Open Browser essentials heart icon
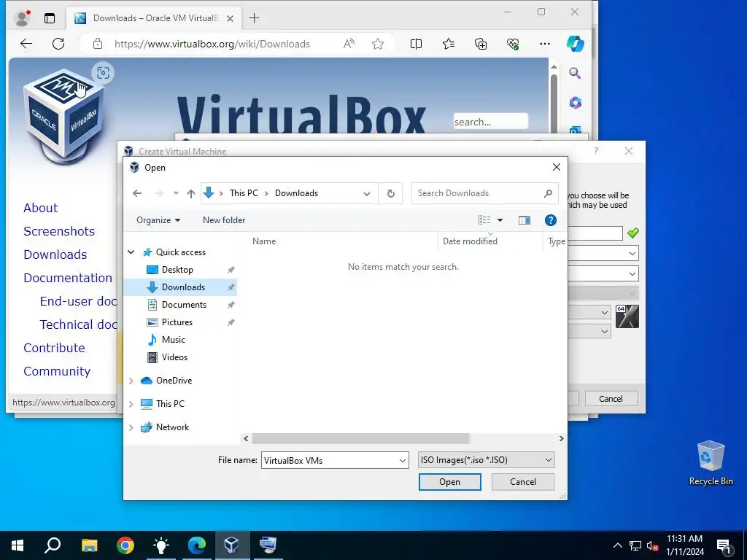The width and height of the screenshot is (747, 560). point(513,44)
